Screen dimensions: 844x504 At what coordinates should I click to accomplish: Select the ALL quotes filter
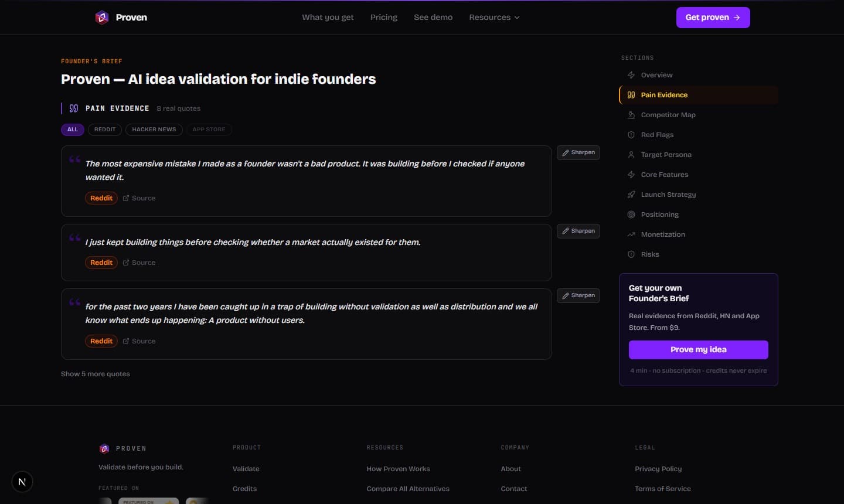tap(73, 130)
